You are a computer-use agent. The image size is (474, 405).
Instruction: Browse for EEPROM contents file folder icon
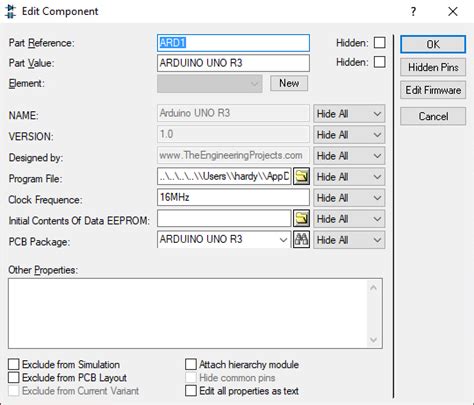click(x=301, y=219)
